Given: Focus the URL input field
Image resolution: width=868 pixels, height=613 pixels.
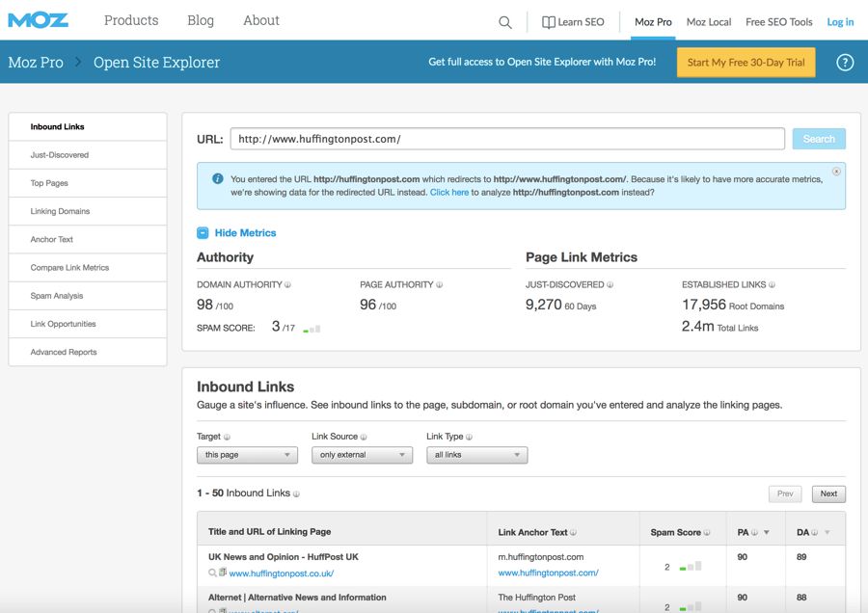Looking at the screenshot, I should [507, 139].
